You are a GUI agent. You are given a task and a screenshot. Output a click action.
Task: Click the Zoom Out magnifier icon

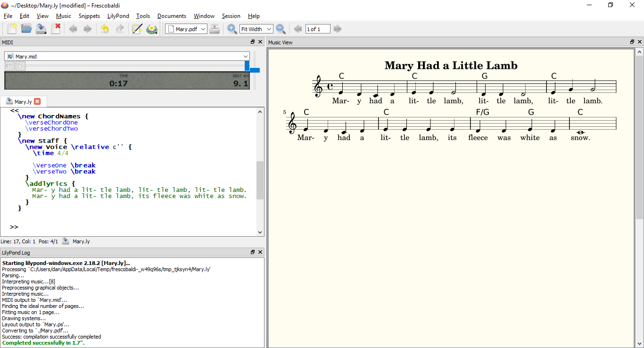(281, 29)
